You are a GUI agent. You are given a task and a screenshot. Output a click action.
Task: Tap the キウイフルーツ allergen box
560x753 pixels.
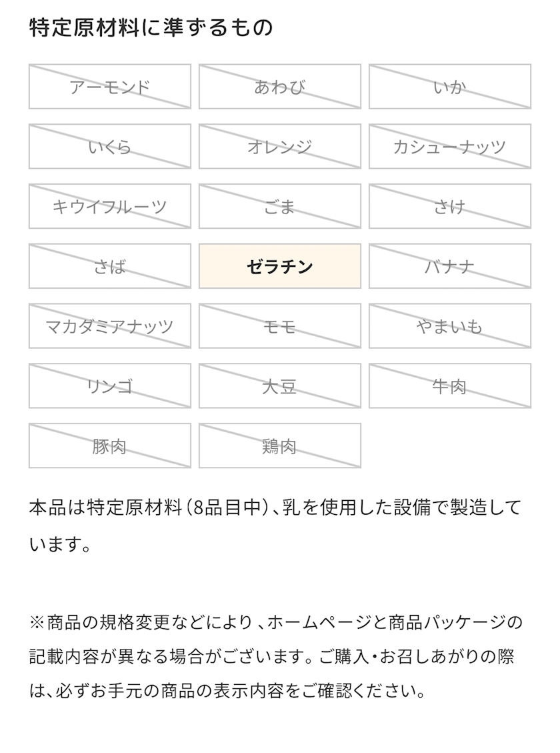coord(109,207)
